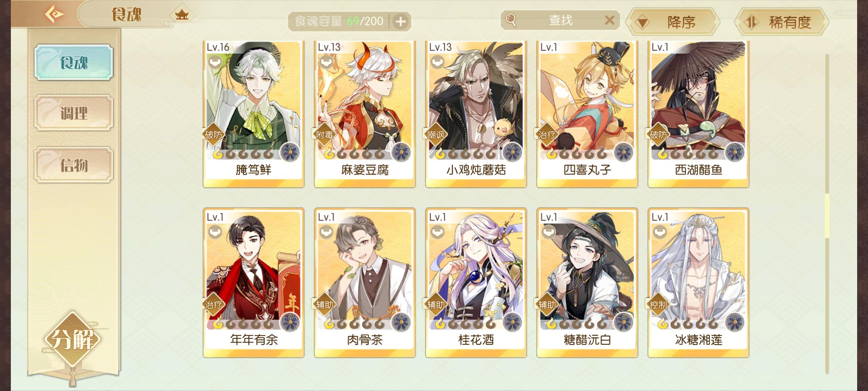Toggle the bowl marker on 桂花酒
Screen dimensions: 868x391
(437, 232)
